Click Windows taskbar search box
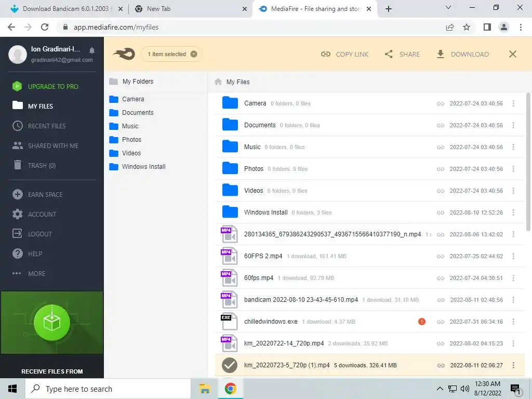Image resolution: width=532 pixels, height=399 pixels. 108,389
